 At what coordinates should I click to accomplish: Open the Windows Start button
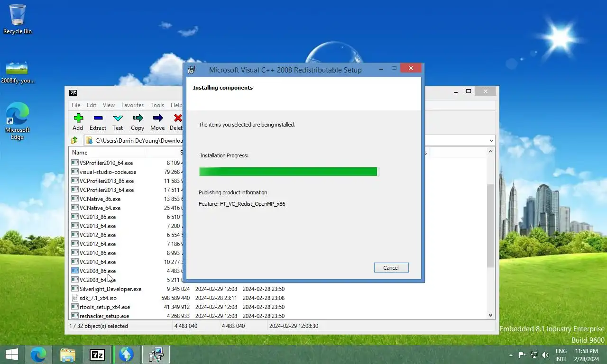pos(11,354)
